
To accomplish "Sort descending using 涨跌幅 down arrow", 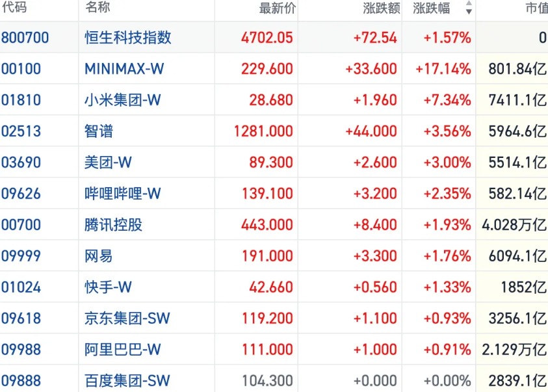I will click(x=469, y=12).
